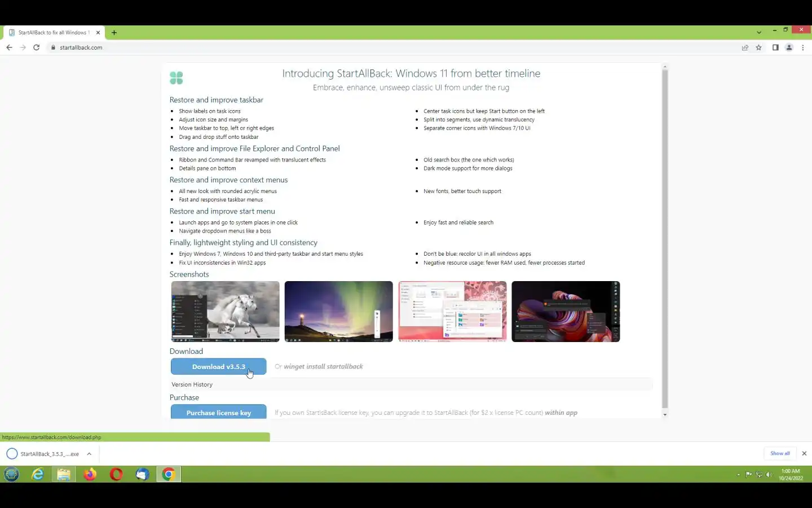Open the blue Thunderbird taskbar icon
Viewport: 812px width, 508px height.
(x=142, y=474)
